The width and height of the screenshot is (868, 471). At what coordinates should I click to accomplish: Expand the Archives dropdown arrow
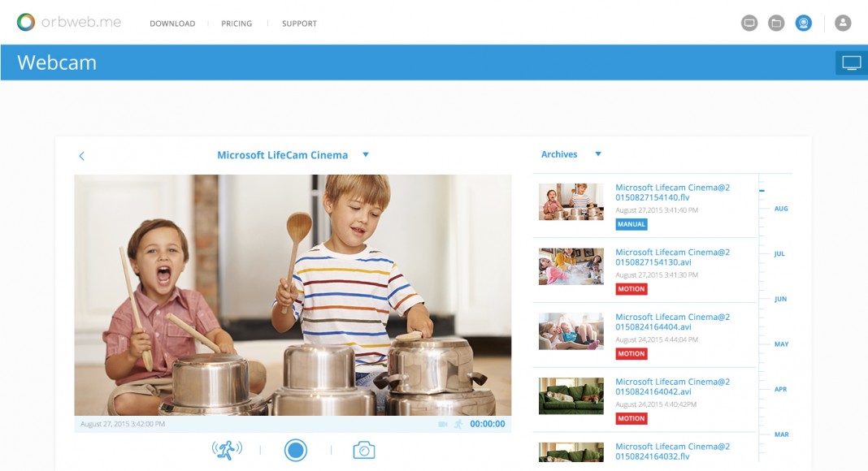[x=598, y=154]
